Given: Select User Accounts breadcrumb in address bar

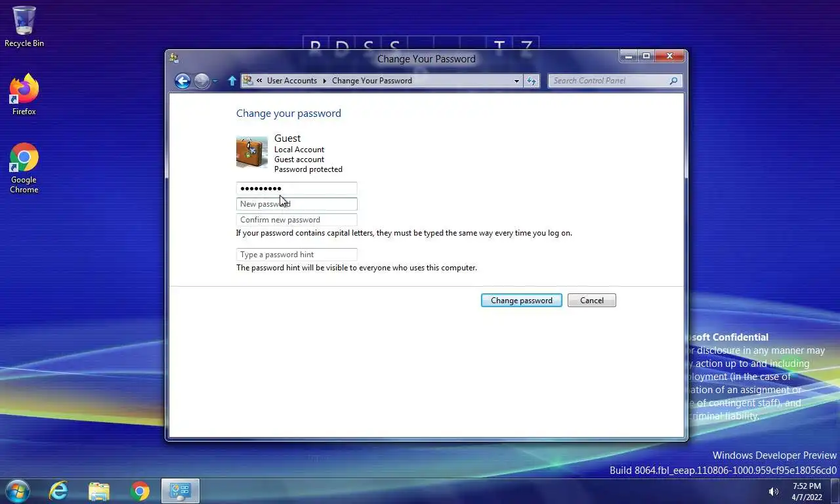Looking at the screenshot, I should click(291, 81).
